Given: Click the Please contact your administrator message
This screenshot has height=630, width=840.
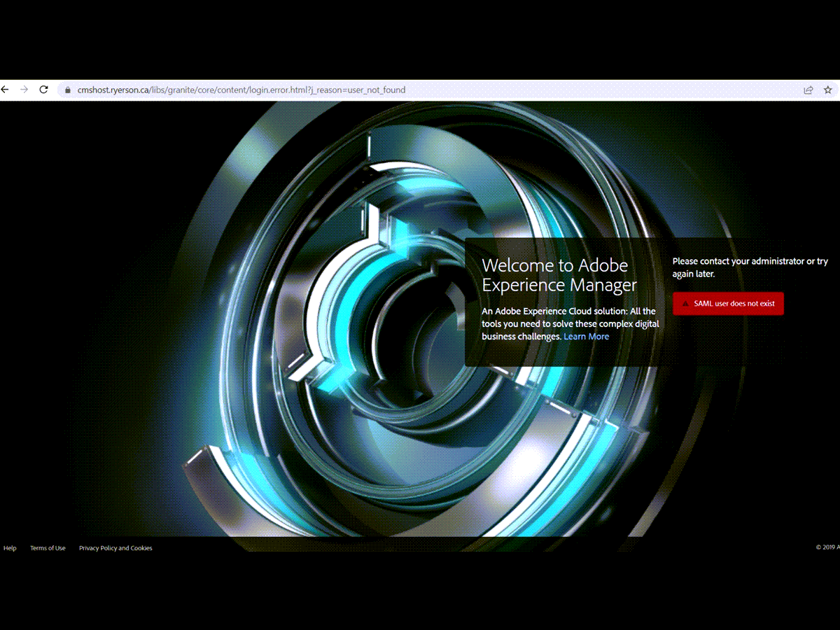Looking at the screenshot, I should click(750, 267).
